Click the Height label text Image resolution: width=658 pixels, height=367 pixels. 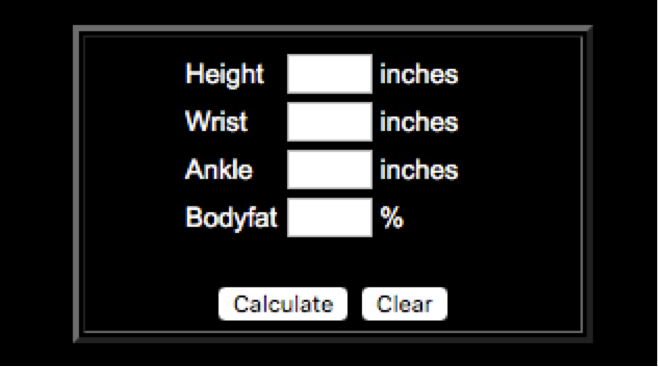(225, 74)
